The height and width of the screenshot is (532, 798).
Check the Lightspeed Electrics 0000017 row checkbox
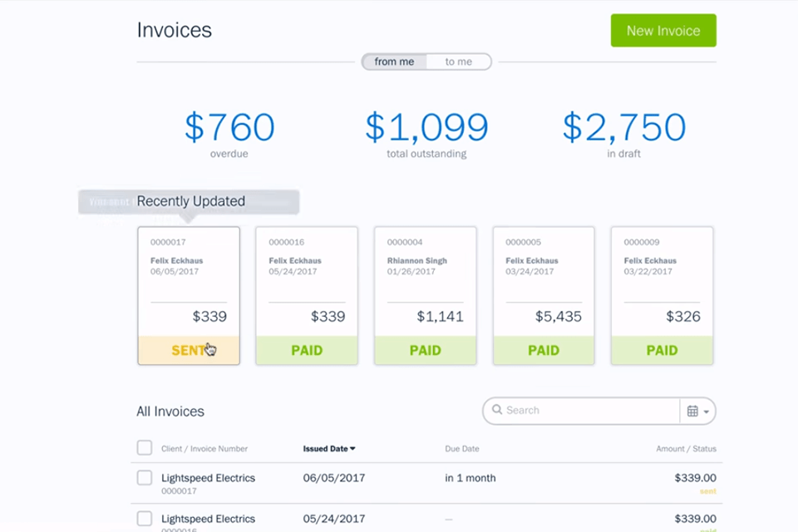(x=145, y=477)
